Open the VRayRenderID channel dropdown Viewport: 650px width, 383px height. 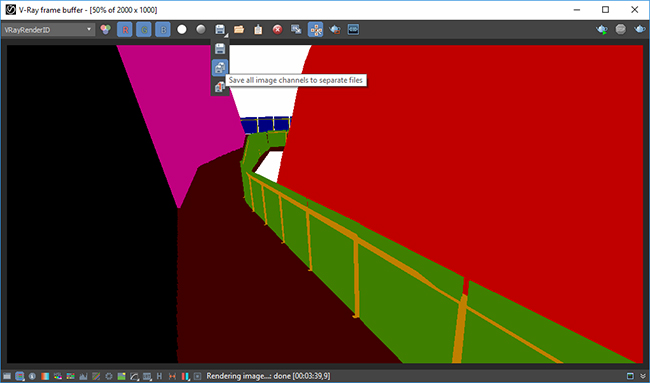click(x=48, y=29)
